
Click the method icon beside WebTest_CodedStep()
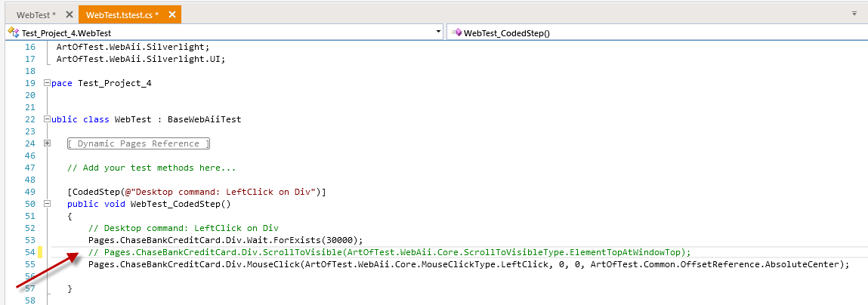(456, 32)
